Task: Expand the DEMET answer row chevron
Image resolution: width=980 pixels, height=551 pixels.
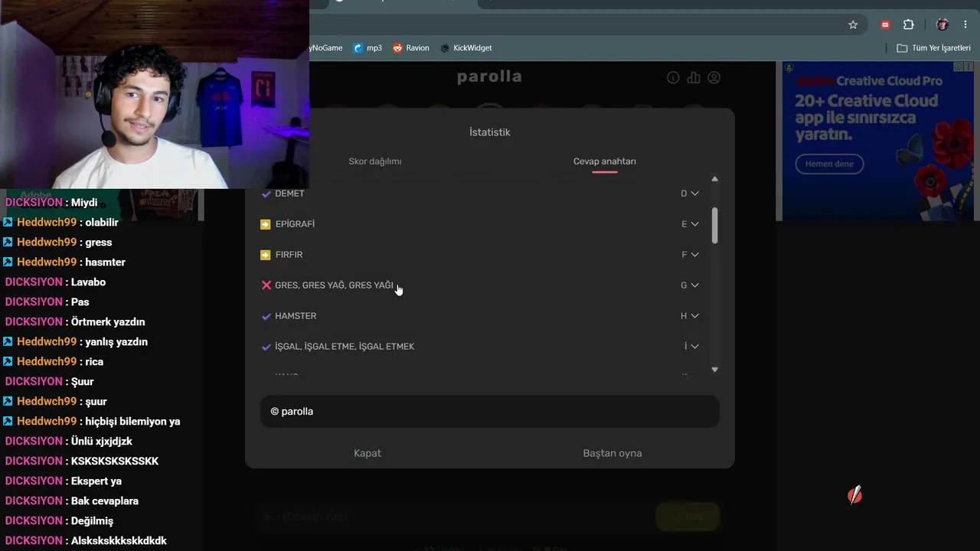Action: point(694,194)
